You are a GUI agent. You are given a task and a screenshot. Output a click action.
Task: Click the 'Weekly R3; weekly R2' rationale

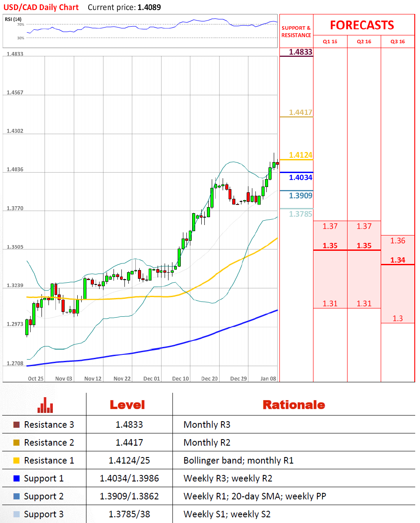pyautogui.click(x=228, y=478)
